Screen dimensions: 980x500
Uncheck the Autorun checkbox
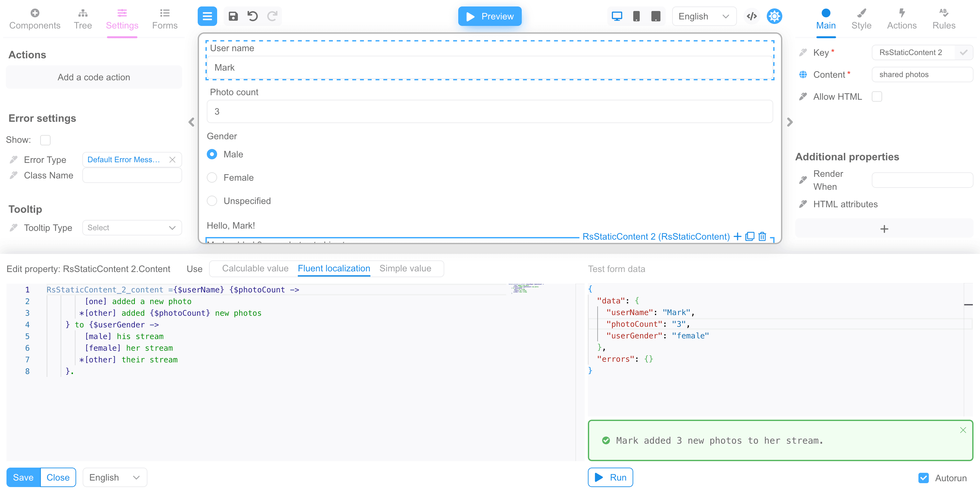(923, 478)
